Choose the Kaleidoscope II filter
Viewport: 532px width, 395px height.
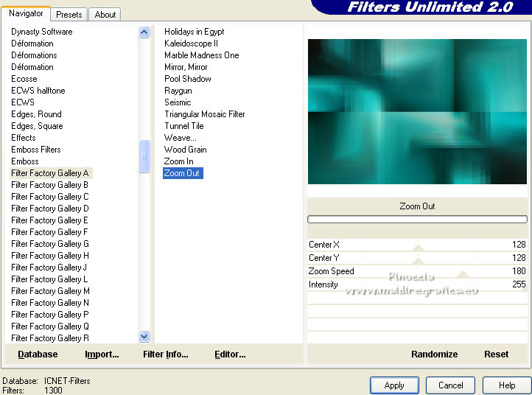191,43
